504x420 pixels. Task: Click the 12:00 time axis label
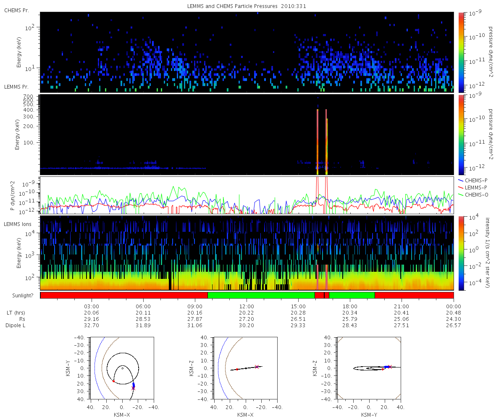[247, 306]
